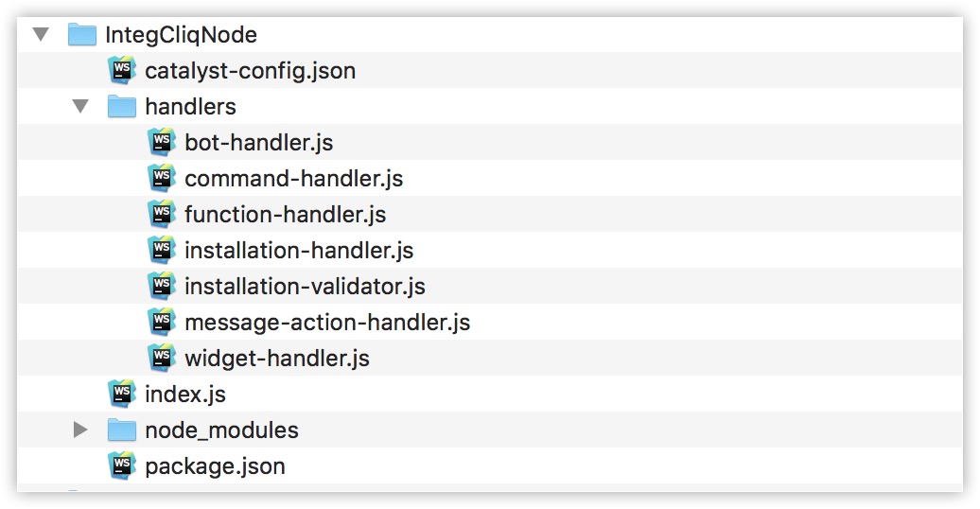
Task: Select the message-action-handler.js file name
Action: pyautogui.click(x=327, y=322)
